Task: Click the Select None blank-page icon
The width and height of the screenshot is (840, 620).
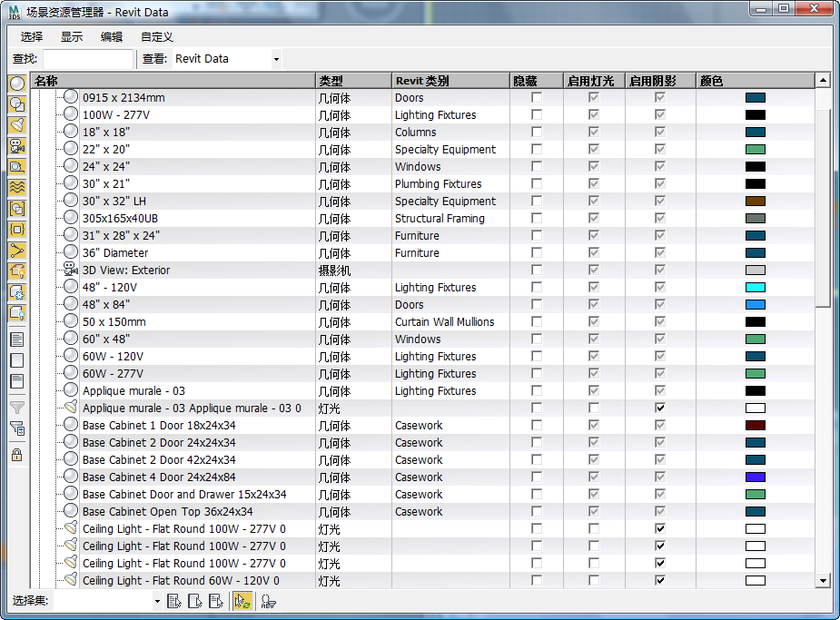Action: [x=17, y=360]
